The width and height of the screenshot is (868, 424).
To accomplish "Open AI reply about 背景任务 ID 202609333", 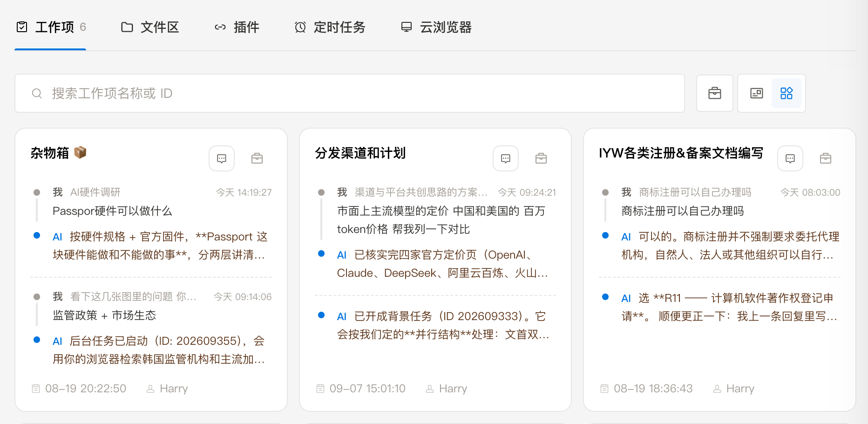I will click(x=443, y=325).
